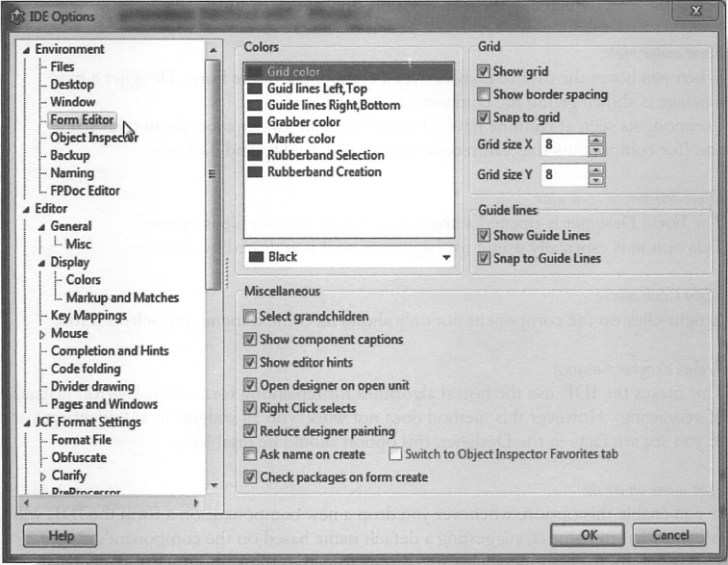Open the Black color dropdown
728x565 pixels.
(444, 257)
